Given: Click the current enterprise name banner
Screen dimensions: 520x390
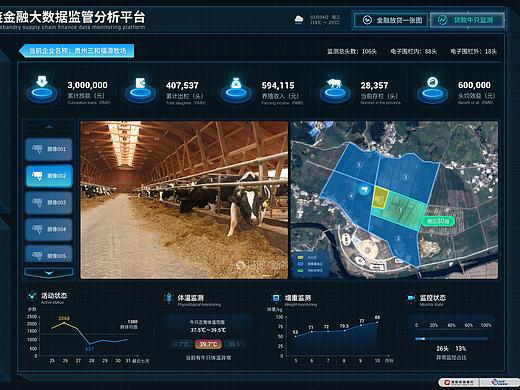Looking at the screenshot, I should [77, 51].
